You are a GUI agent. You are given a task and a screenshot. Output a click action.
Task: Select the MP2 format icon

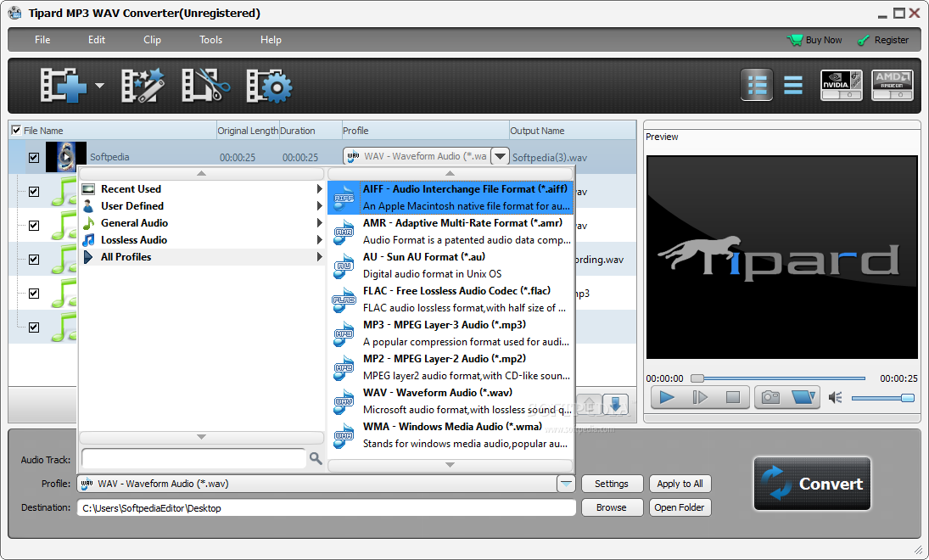(x=344, y=367)
